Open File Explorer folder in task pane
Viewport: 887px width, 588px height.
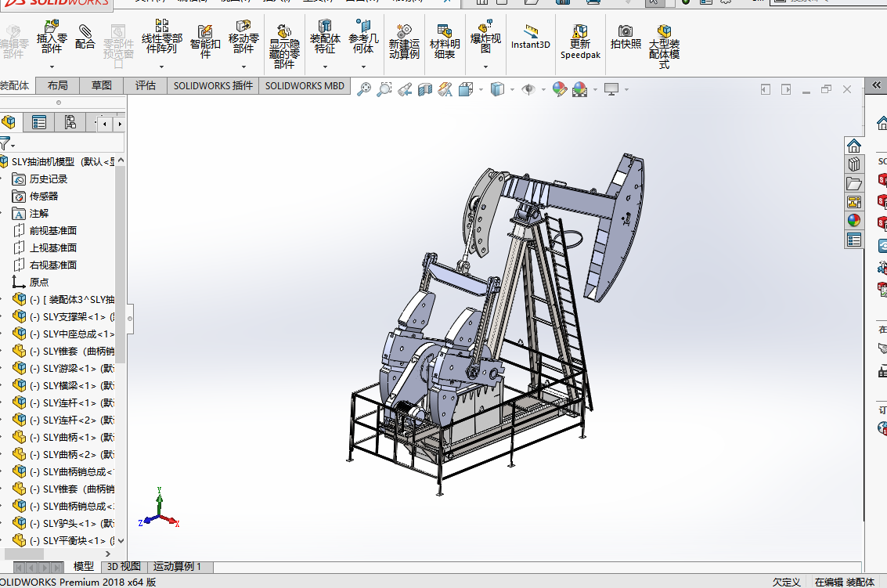tap(854, 183)
